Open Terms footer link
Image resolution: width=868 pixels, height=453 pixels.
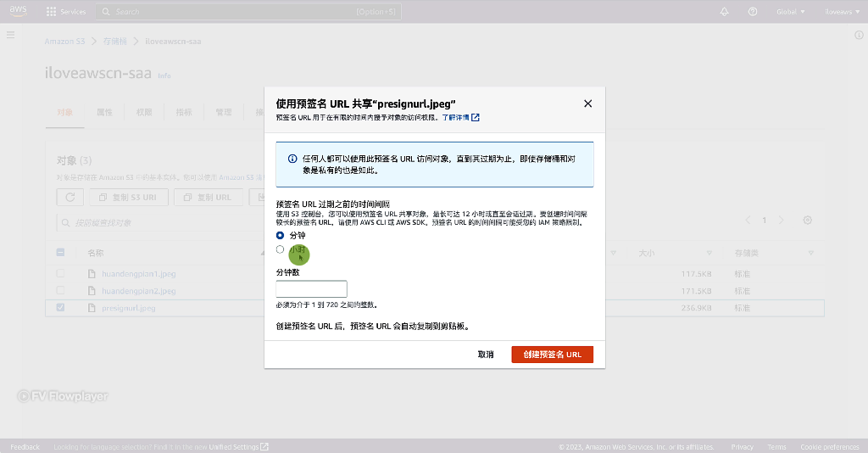pos(776,447)
